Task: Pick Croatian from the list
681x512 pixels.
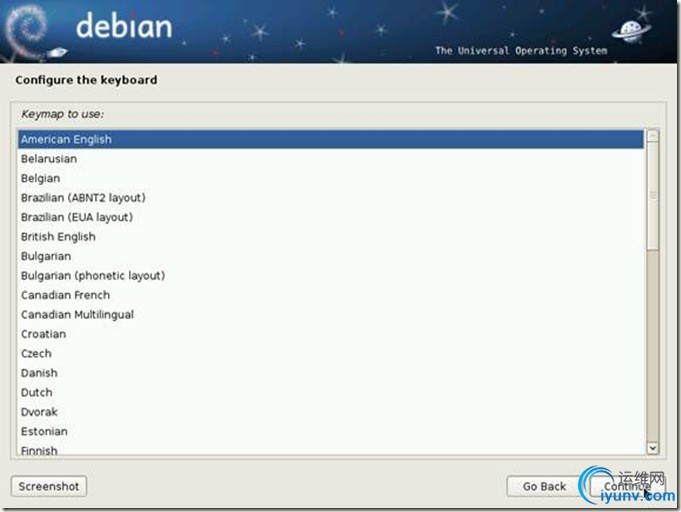Action: [331, 334]
